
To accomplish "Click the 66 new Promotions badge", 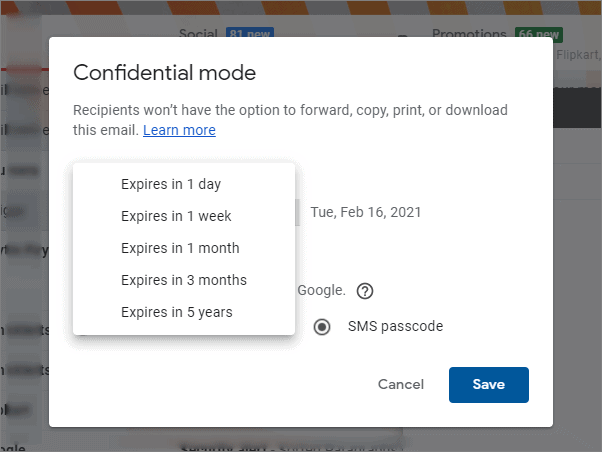I will (x=539, y=34).
